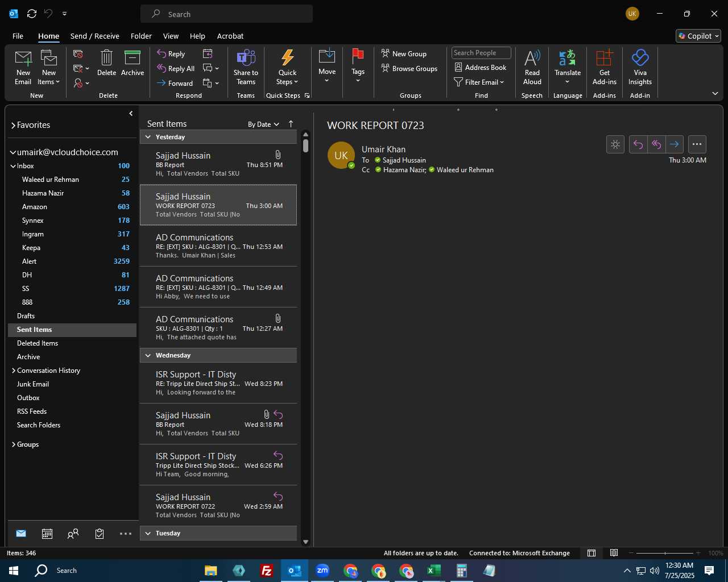
Task: Click the zoom slider in the status bar
Action: click(x=665, y=553)
